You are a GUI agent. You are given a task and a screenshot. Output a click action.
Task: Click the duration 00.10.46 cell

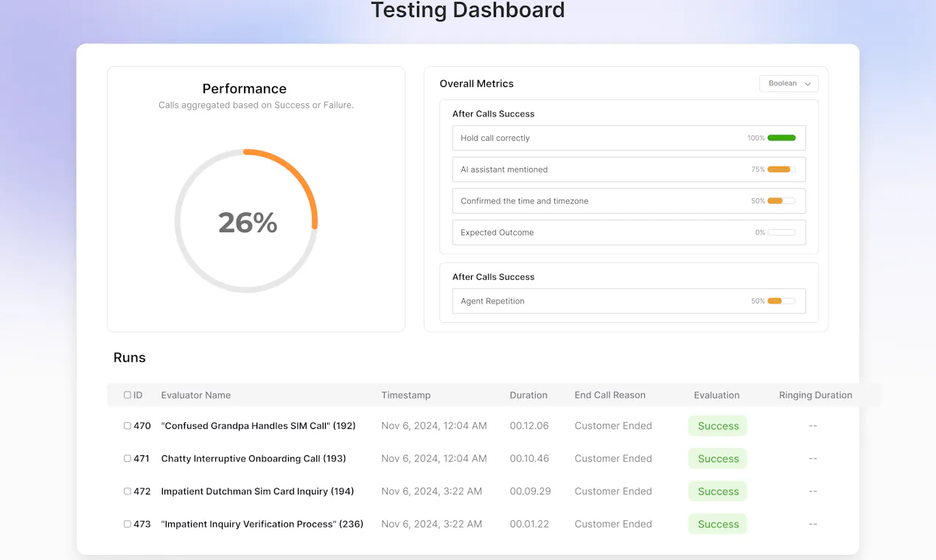[530, 458]
